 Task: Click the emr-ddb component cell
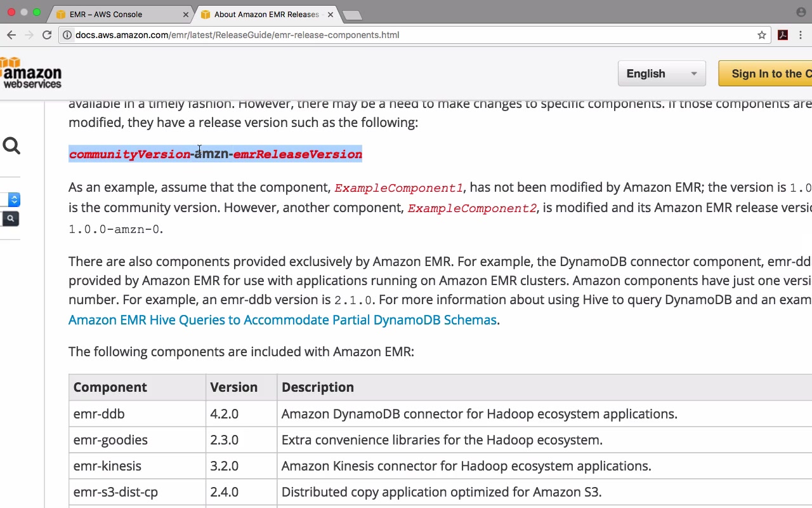pyautogui.click(x=137, y=414)
